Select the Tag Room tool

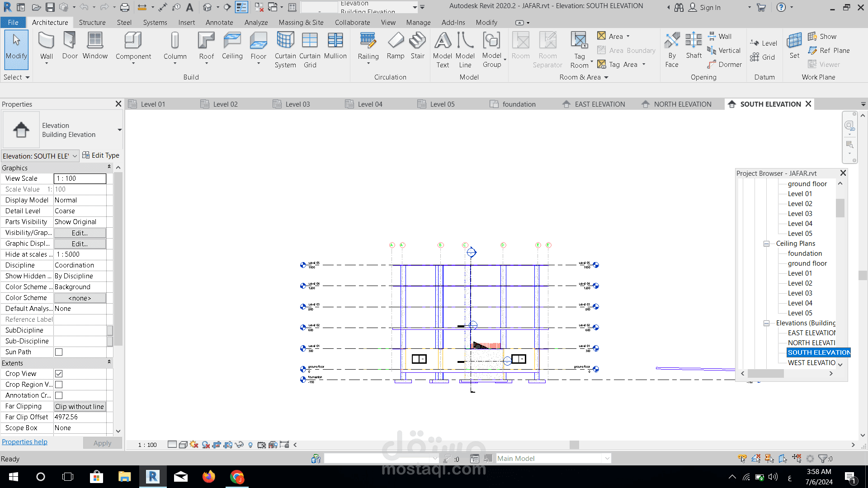click(579, 50)
